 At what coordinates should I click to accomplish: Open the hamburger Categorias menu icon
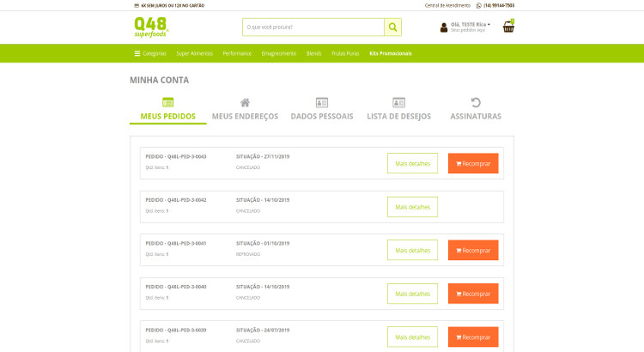pyautogui.click(x=137, y=53)
